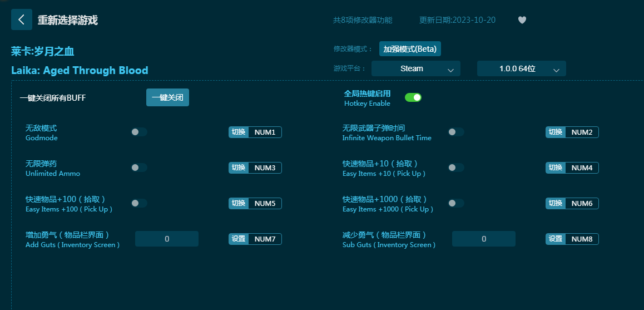The image size is (644, 310).
Task: Enable the Unlimited Ammo switch
Action: tap(139, 168)
